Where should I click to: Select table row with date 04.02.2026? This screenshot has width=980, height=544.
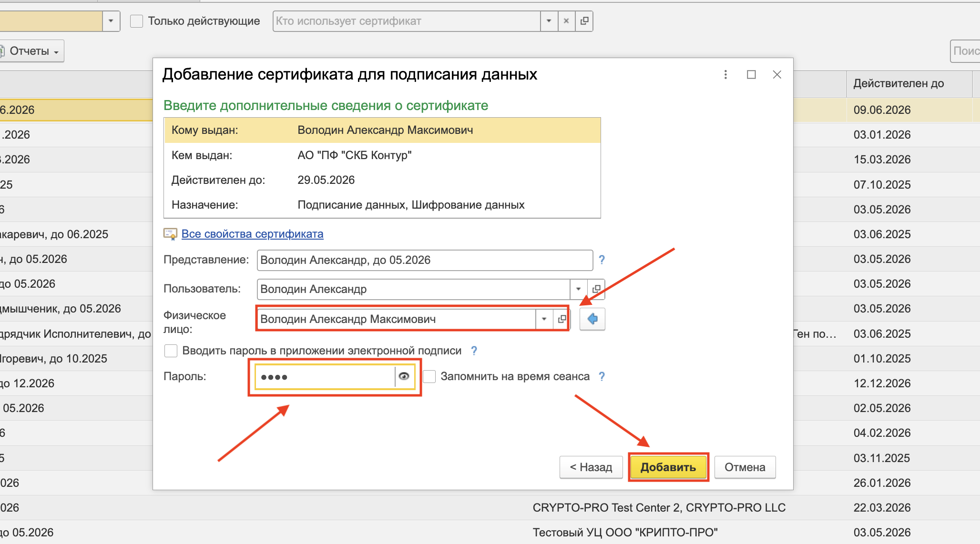tap(882, 433)
